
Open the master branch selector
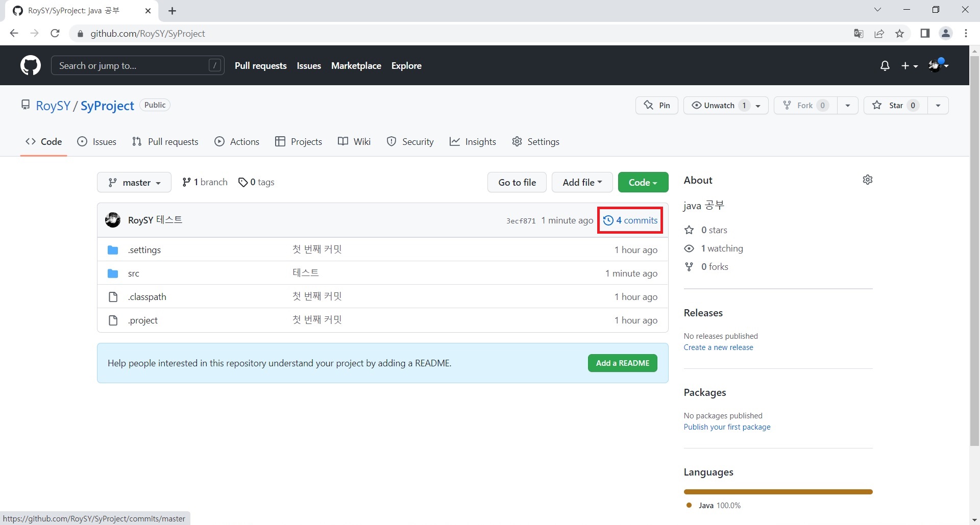tap(134, 182)
